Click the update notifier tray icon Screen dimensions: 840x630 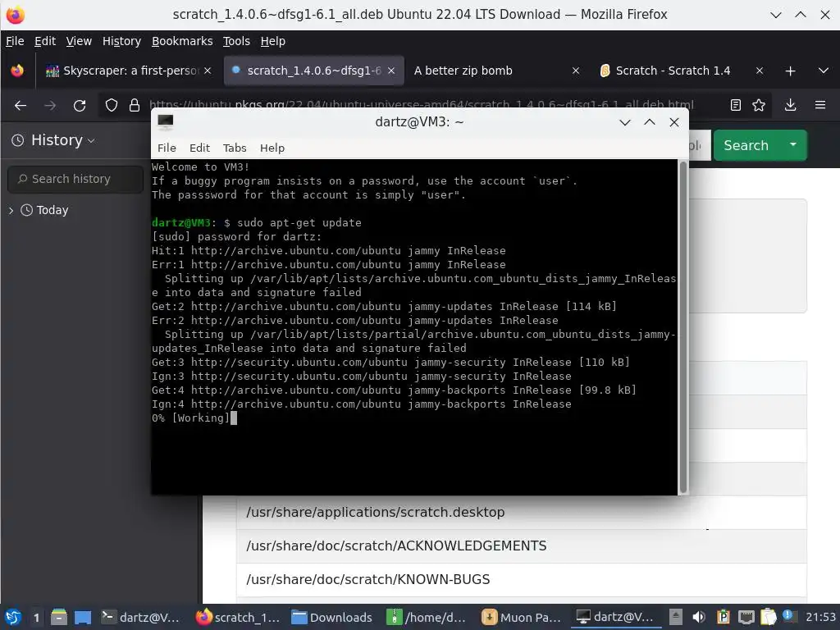788,616
